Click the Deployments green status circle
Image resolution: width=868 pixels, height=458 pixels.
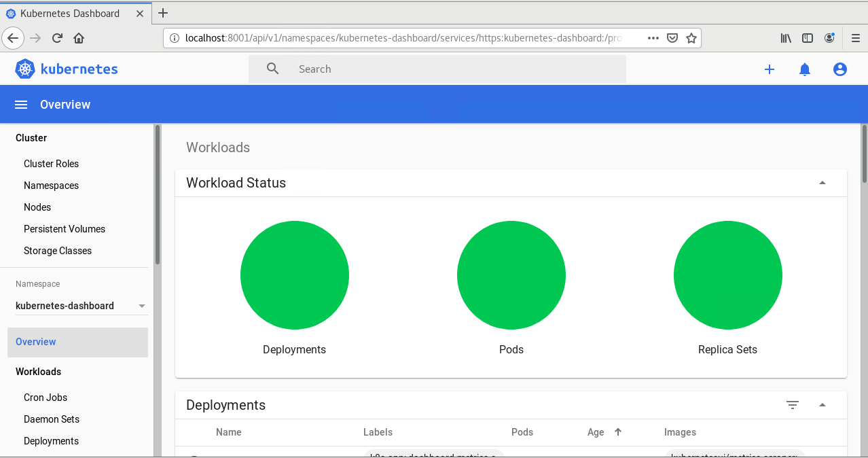[295, 275]
